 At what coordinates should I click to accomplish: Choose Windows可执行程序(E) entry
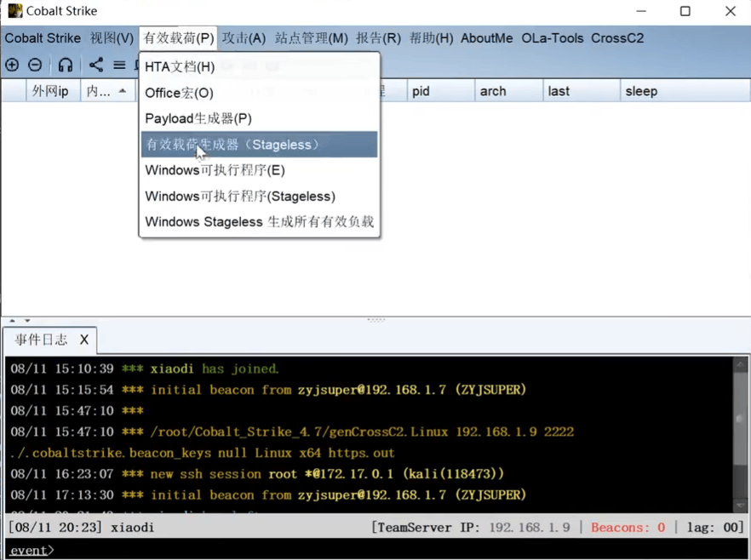259,170
